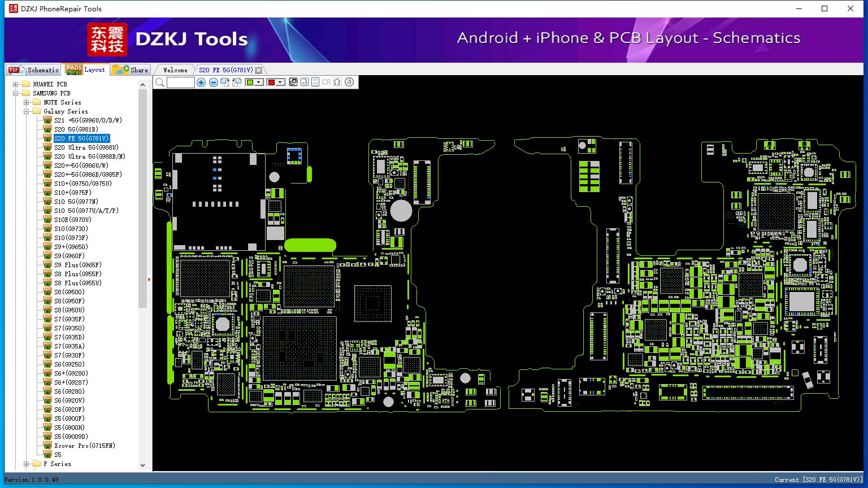Expand the HUAWEI PCB folder
Image resolution: width=868 pixels, height=488 pixels.
(x=16, y=84)
